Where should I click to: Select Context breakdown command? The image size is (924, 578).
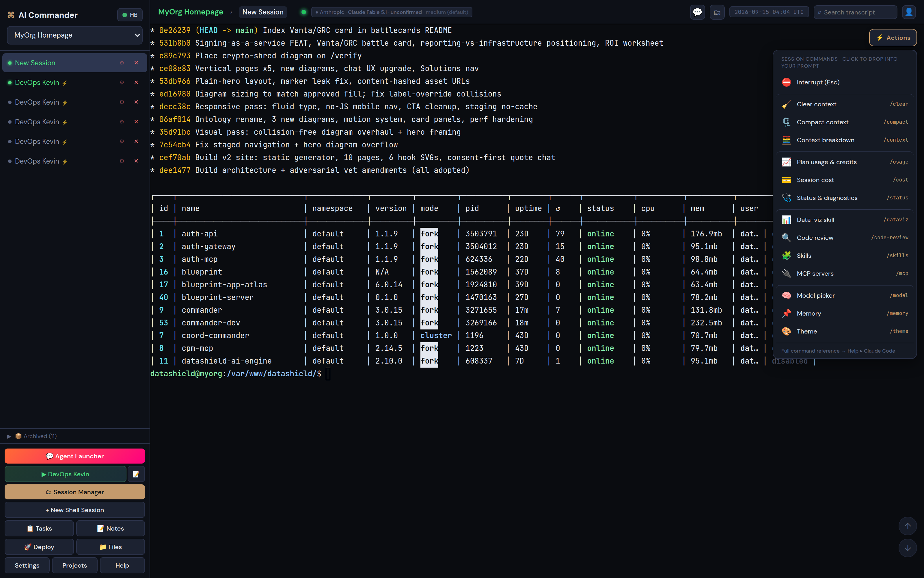tap(845, 140)
